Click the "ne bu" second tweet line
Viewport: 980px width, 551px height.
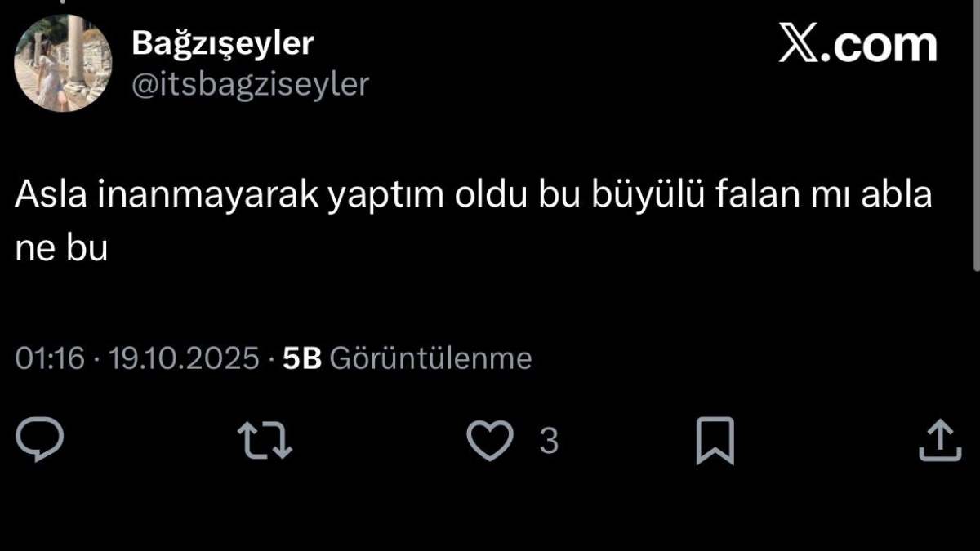pyautogui.click(x=61, y=248)
